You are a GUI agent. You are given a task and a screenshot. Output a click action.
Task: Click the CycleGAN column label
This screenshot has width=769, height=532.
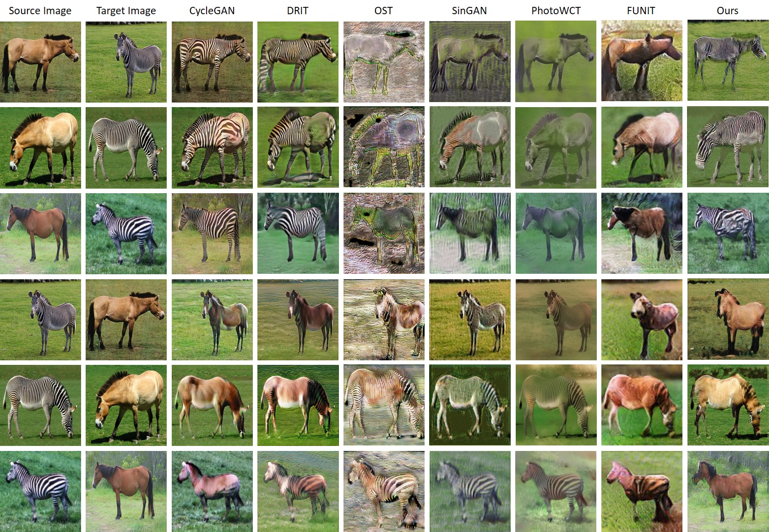coord(212,11)
